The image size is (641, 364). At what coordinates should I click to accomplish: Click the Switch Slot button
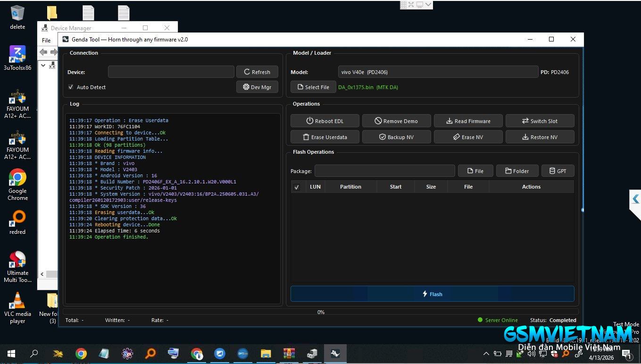pyautogui.click(x=540, y=121)
